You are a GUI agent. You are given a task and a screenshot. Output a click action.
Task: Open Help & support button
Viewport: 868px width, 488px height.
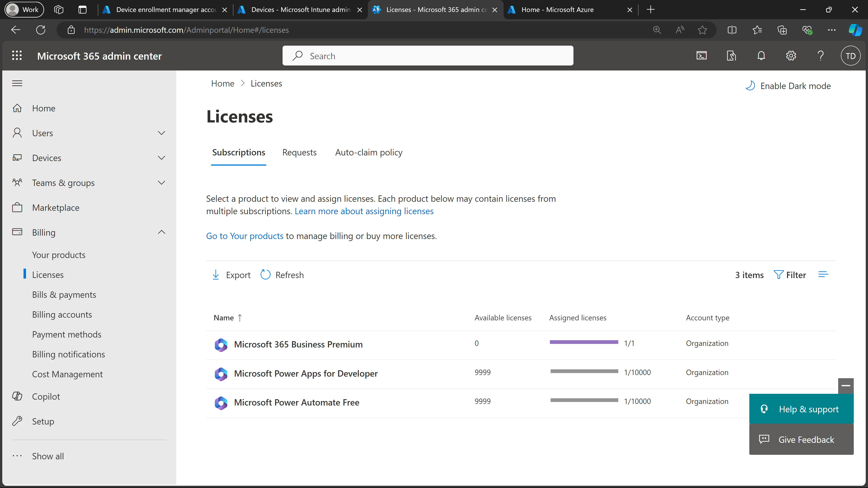[801, 409]
